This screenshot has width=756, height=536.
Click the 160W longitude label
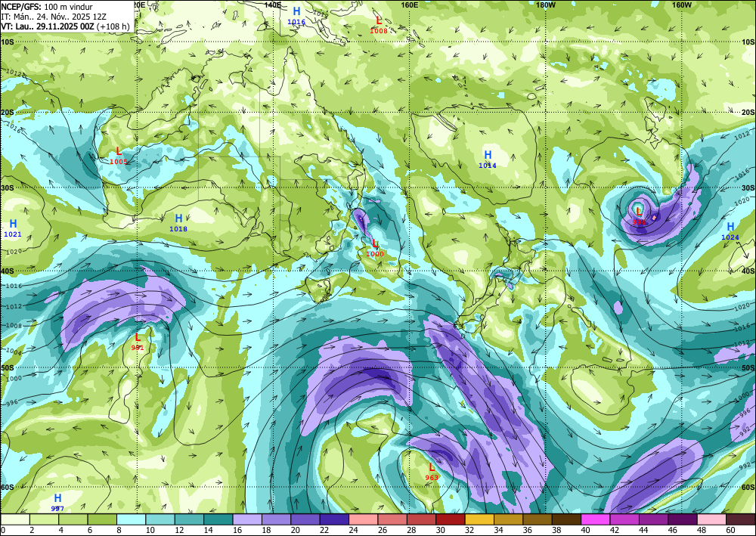[682, 5]
